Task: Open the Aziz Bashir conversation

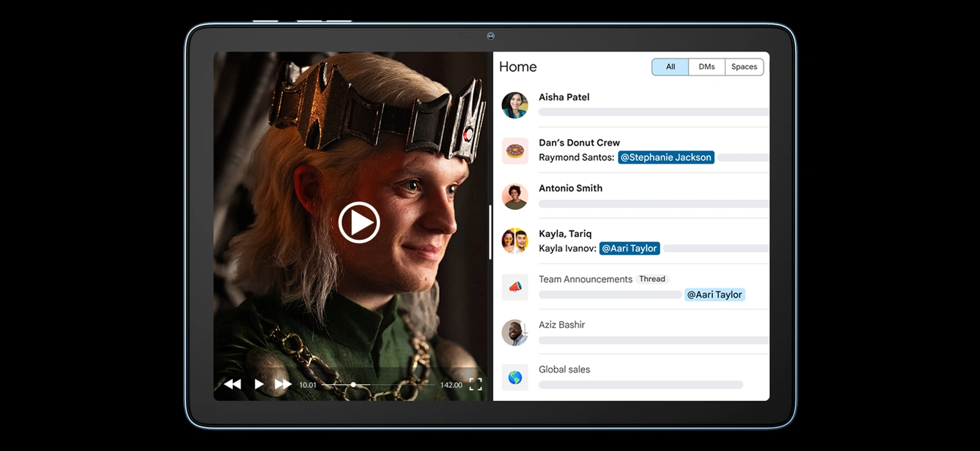Action: (x=631, y=332)
